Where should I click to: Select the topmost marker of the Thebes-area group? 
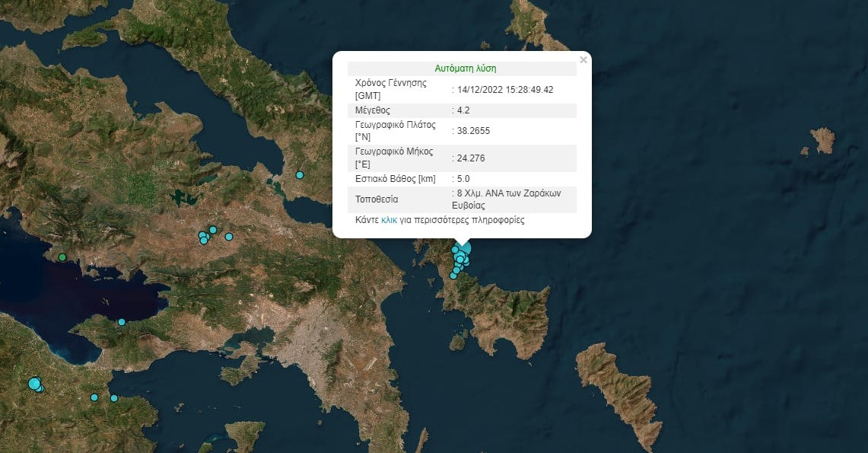(x=213, y=230)
